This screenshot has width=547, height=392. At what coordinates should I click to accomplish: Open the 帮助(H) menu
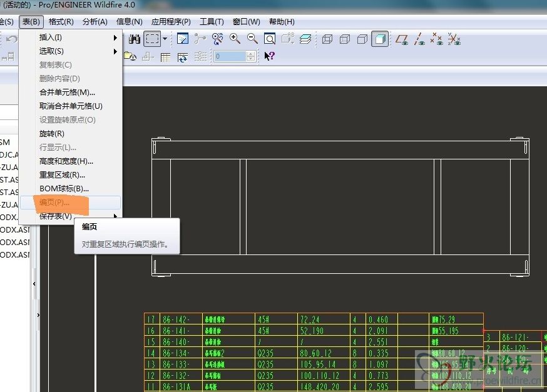(x=282, y=22)
